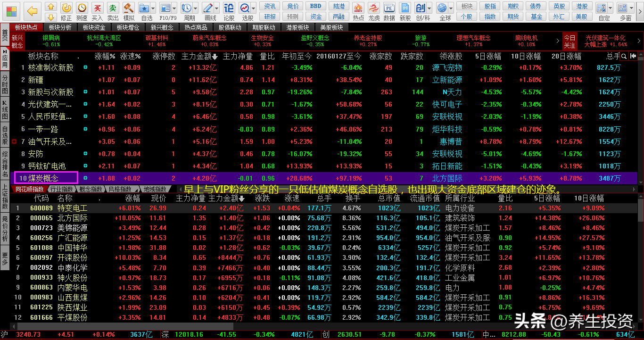Click the 陆港 button

[339, 6]
